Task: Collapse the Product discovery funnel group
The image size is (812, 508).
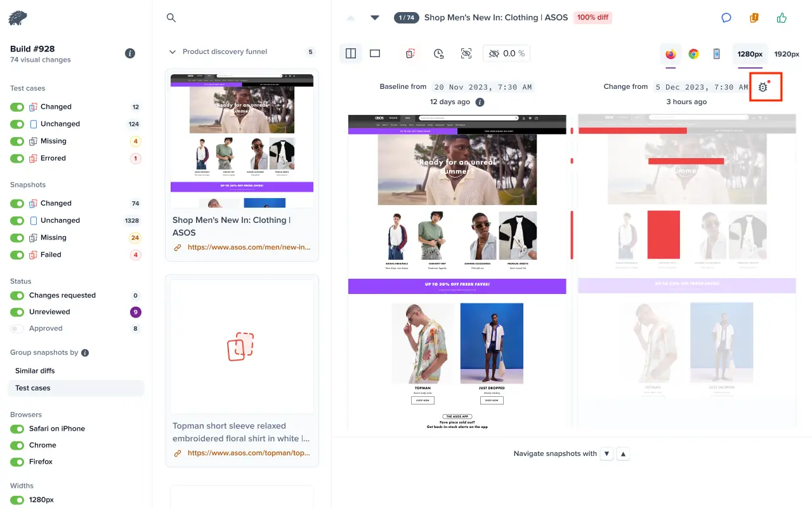Action: (172, 52)
